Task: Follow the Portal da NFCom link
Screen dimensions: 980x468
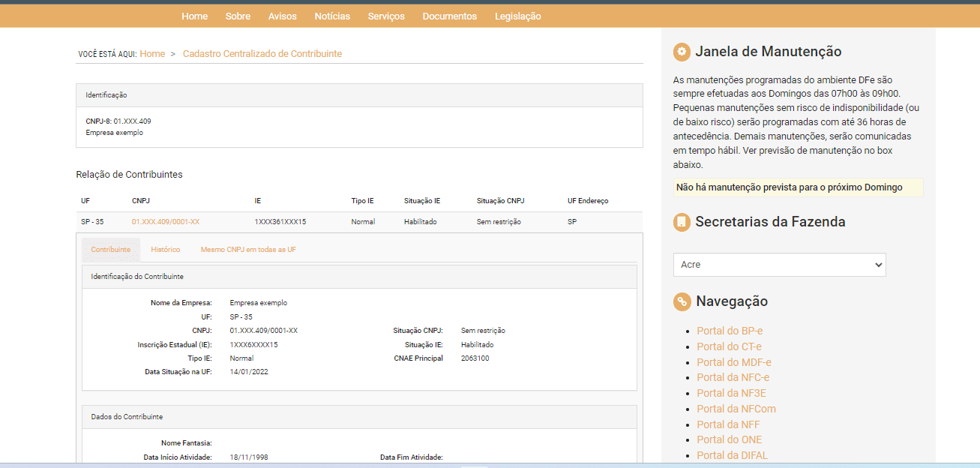Action: (x=736, y=409)
